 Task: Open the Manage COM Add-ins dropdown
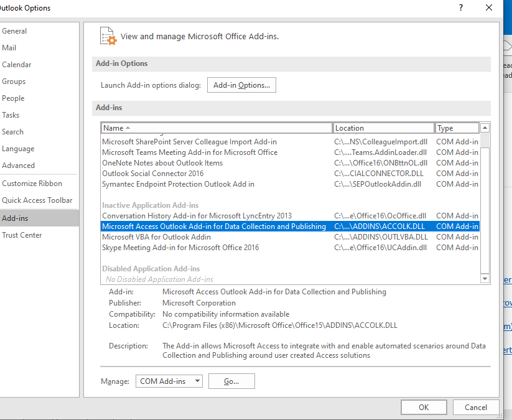[x=169, y=381]
